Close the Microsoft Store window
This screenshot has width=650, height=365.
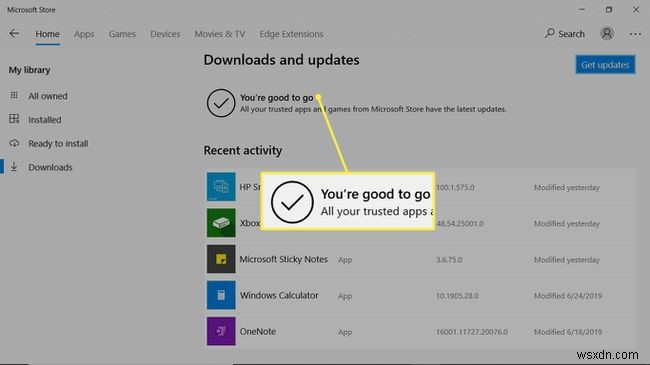point(636,10)
